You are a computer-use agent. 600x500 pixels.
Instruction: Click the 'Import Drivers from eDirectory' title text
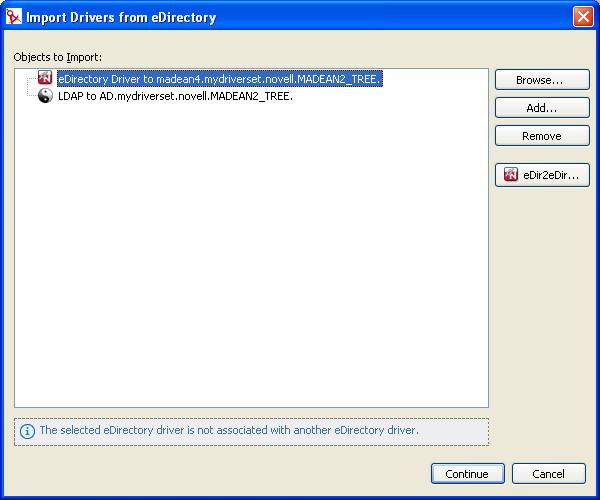[121, 18]
